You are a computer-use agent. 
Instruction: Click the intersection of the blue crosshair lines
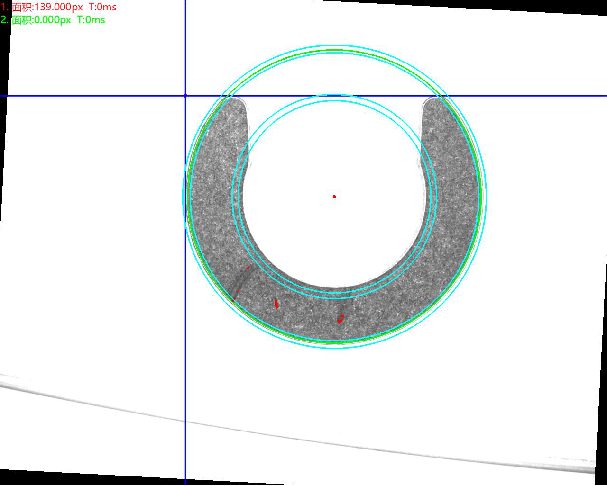click(185, 96)
